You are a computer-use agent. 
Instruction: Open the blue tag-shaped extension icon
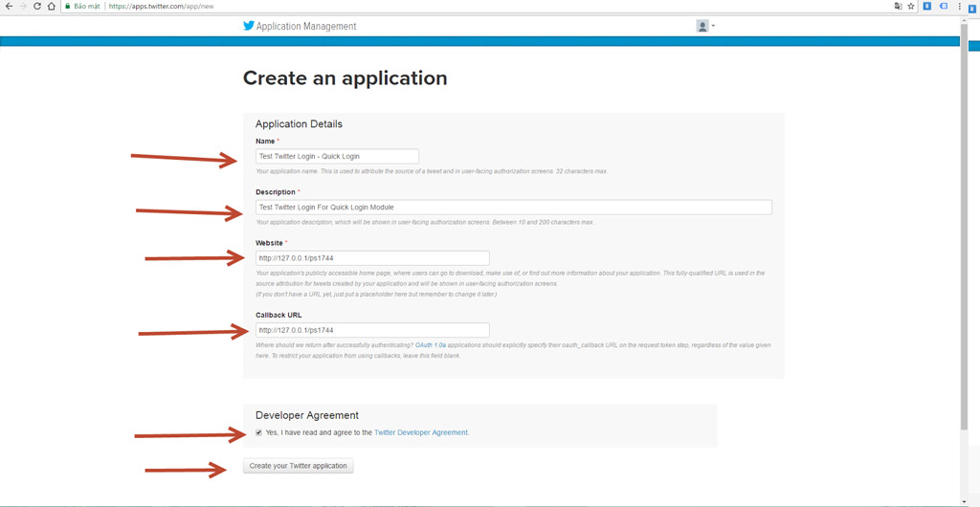[944, 7]
